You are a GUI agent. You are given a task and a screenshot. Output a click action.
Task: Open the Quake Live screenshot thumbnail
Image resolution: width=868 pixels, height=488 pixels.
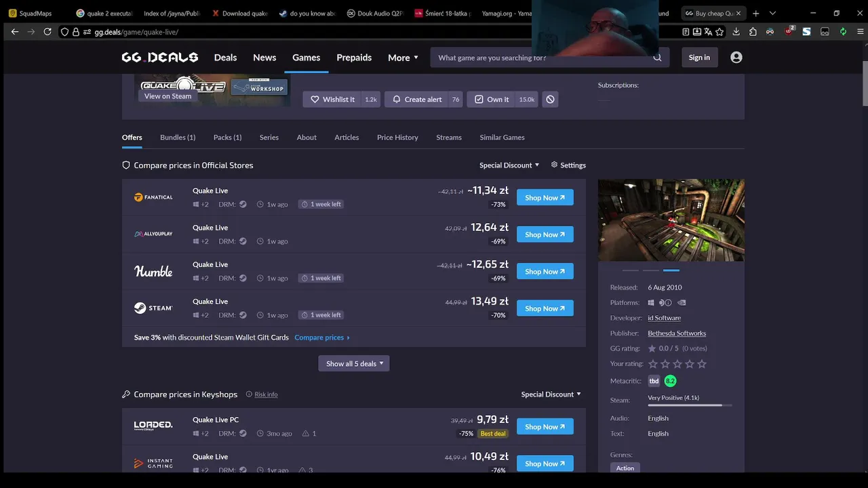coord(671,220)
